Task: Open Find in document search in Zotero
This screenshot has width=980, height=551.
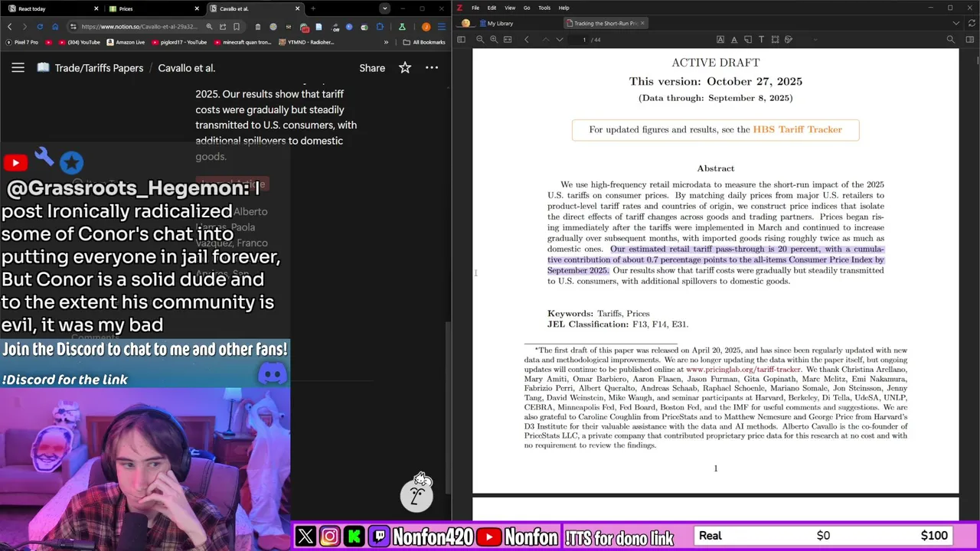Action: [x=951, y=39]
